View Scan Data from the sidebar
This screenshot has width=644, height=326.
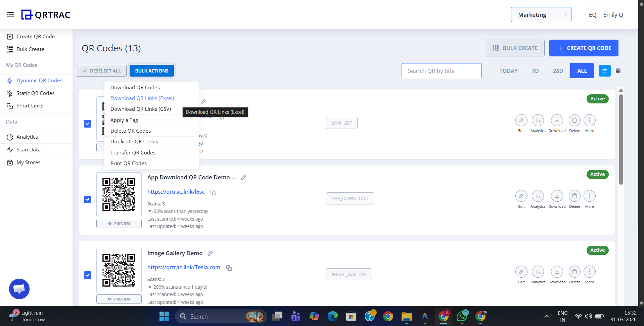pos(28,149)
